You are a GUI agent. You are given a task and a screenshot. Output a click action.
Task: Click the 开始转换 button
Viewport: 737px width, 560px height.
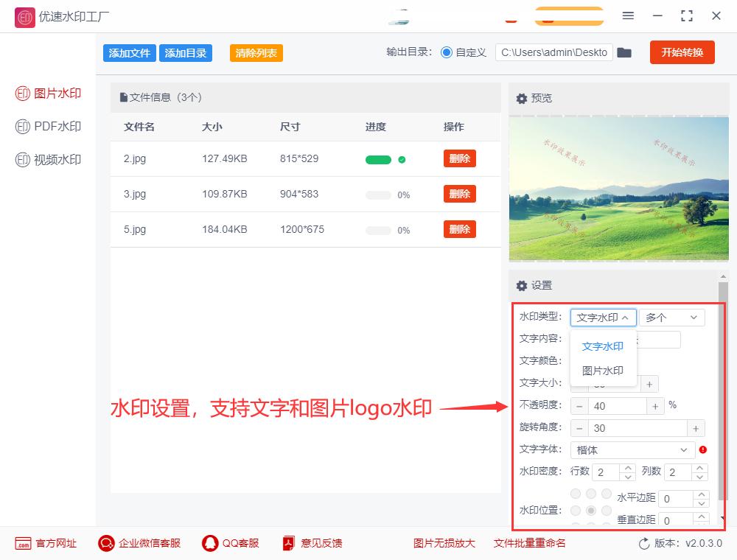pos(682,52)
